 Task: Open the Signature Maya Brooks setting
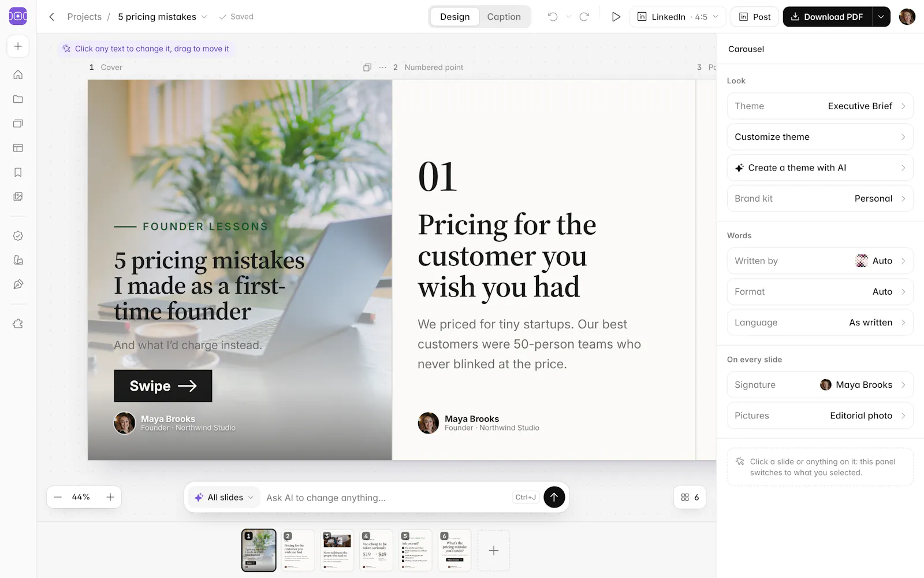[820, 385]
